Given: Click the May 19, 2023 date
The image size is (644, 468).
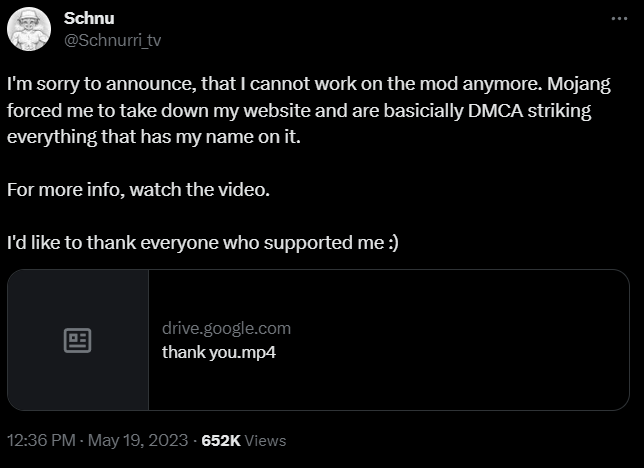Looking at the screenshot, I should click(138, 440).
